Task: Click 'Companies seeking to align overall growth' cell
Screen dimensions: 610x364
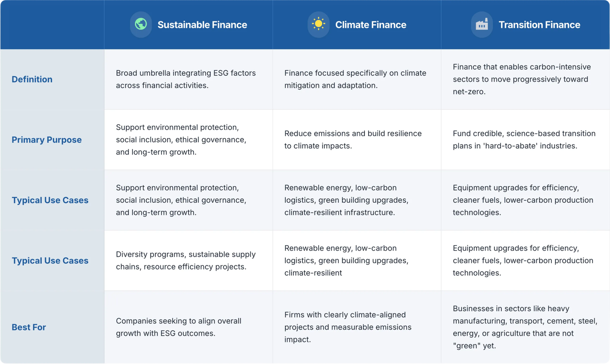Action: 178,327
